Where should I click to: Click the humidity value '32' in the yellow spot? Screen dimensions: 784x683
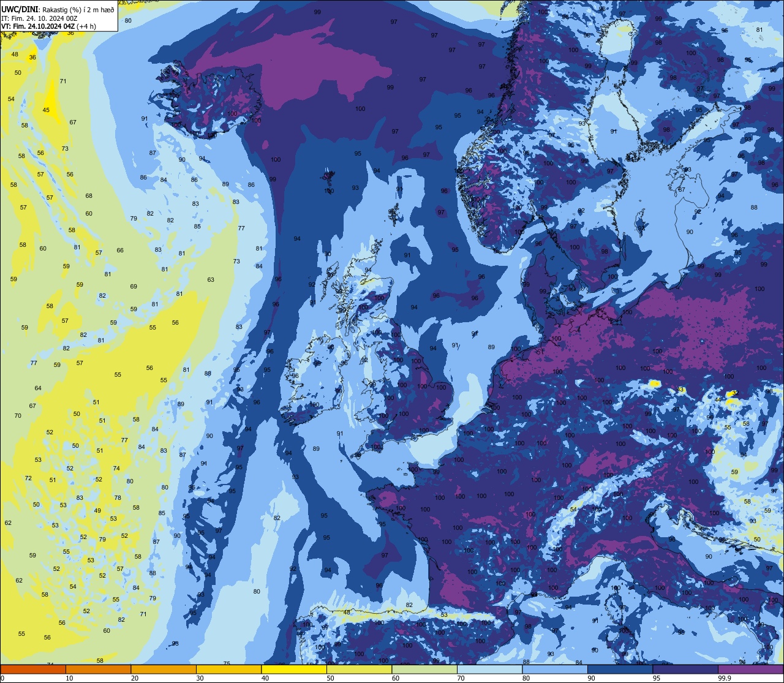[735, 393]
